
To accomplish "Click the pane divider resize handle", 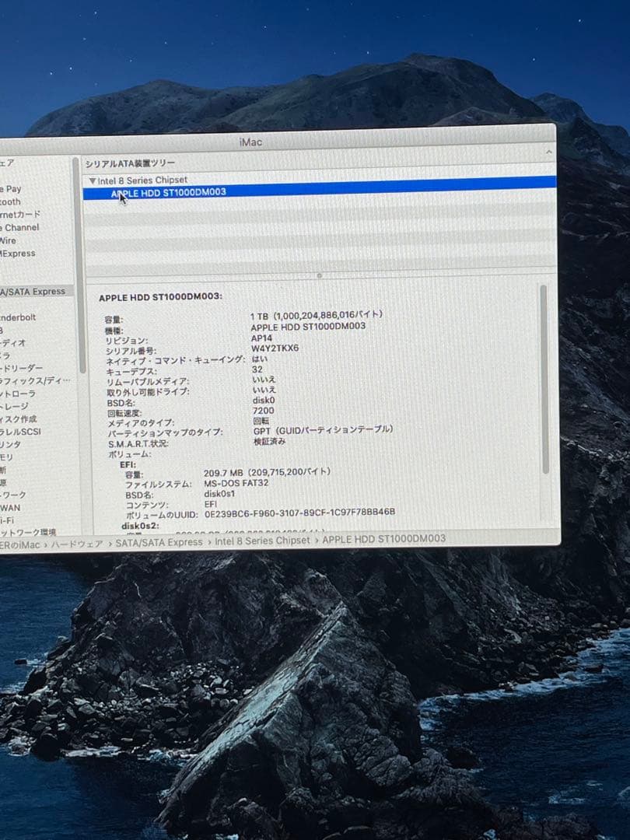I will click(319, 275).
